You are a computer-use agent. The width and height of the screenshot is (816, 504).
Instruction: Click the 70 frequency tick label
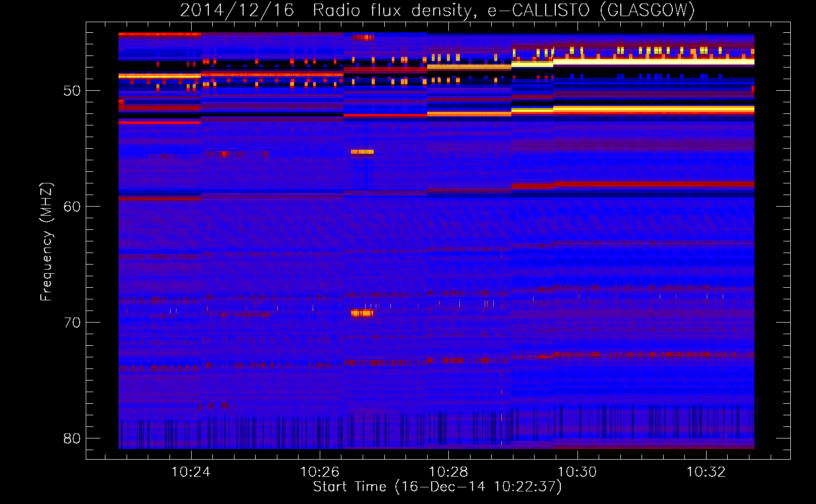(72, 323)
